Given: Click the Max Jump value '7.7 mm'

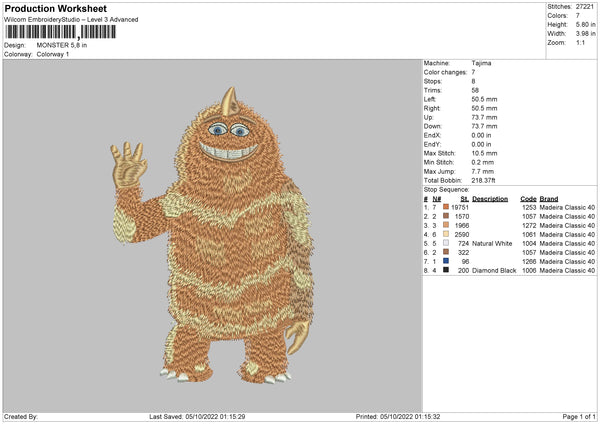Looking at the screenshot, I should point(483,171).
